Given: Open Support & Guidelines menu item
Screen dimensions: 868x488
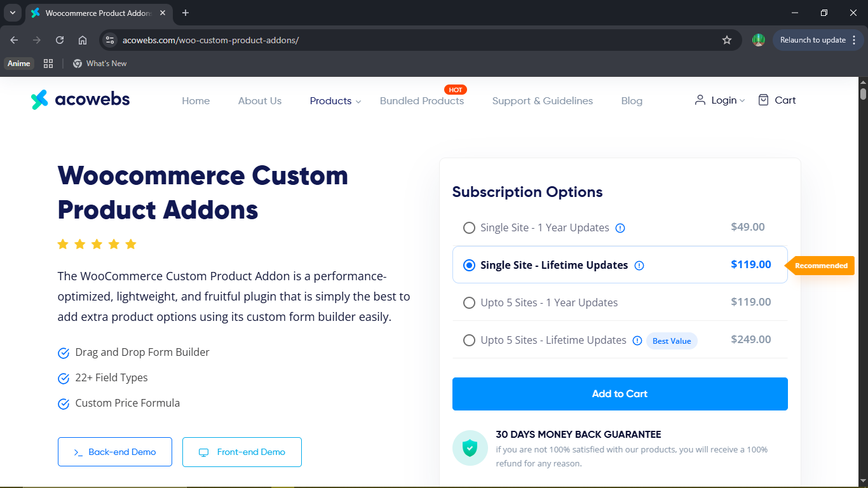Looking at the screenshot, I should 542,101.
